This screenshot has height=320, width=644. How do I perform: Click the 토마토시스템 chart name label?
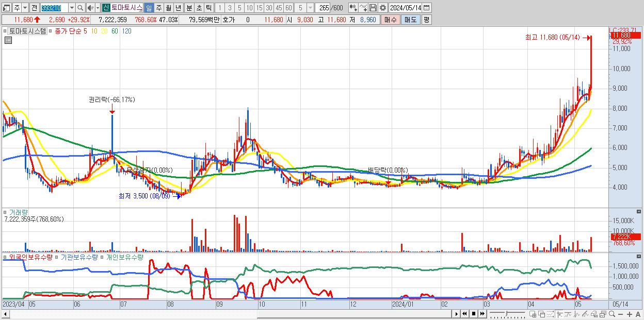coord(27,31)
